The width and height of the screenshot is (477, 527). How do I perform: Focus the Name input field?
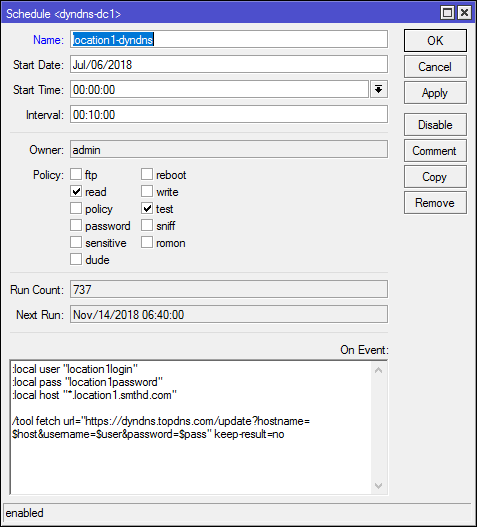pos(229,39)
